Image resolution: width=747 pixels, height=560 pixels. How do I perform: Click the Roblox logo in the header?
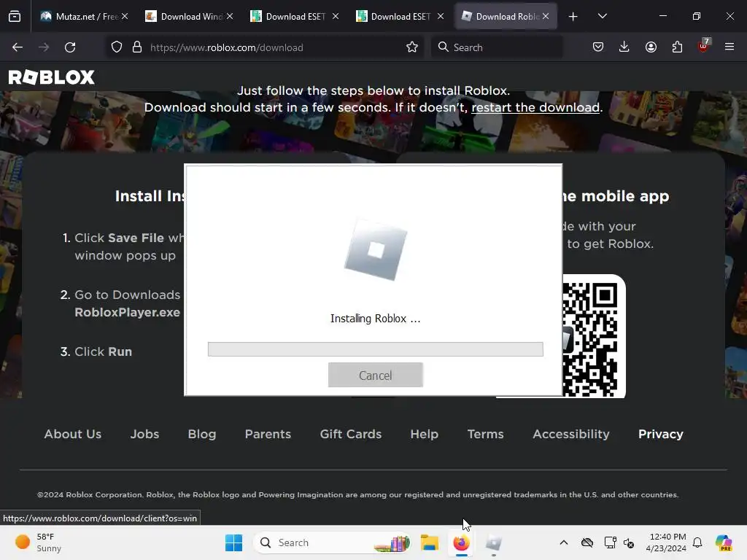[52, 77]
